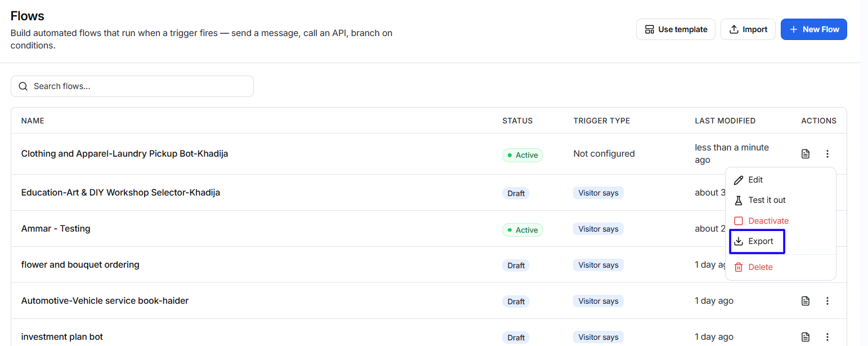Click the document icon in the Automotive-Vehicle service row

tap(806, 301)
